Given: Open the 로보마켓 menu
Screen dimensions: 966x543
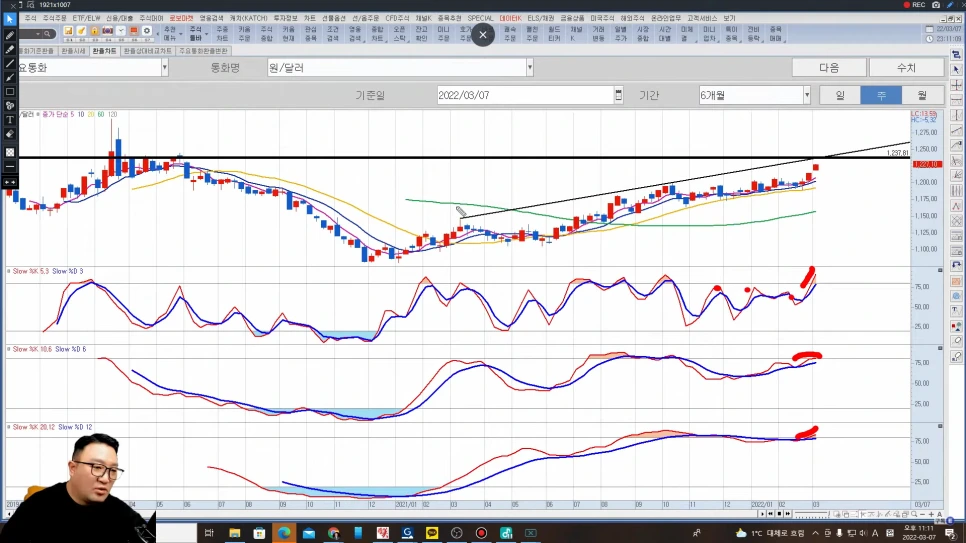Looking at the screenshot, I should (x=181, y=18).
